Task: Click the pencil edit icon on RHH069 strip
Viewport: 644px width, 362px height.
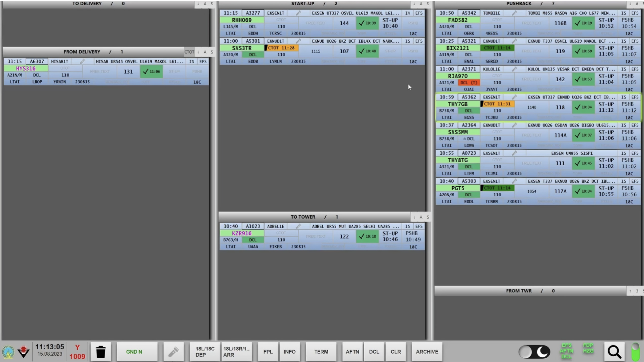Action: (298, 13)
